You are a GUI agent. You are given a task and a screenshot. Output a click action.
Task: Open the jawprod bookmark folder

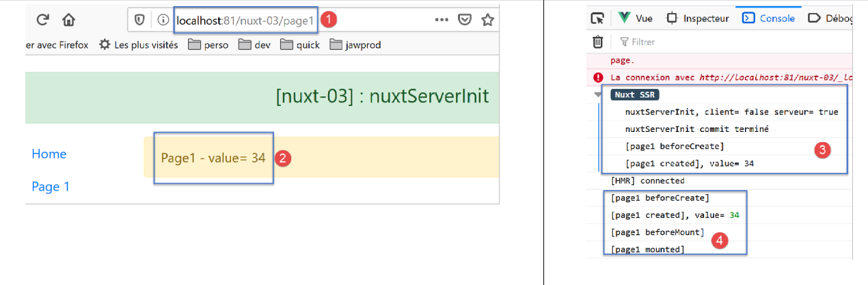[x=355, y=45]
